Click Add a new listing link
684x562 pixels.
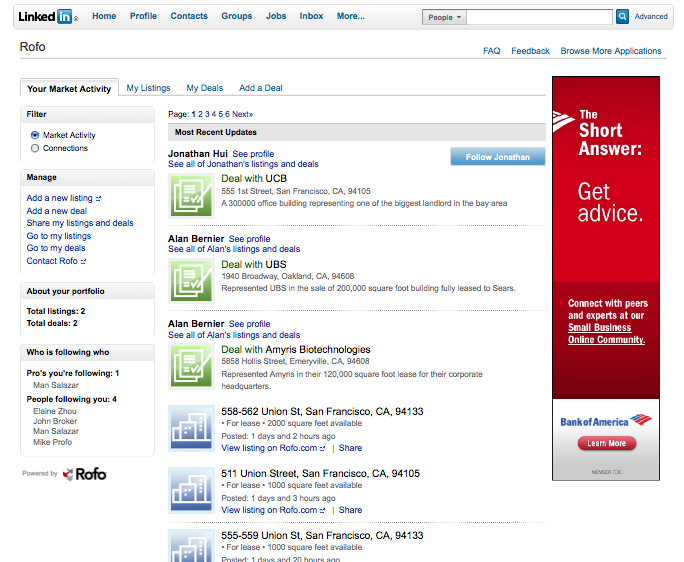pyautogui.click(x=59, y=198)
